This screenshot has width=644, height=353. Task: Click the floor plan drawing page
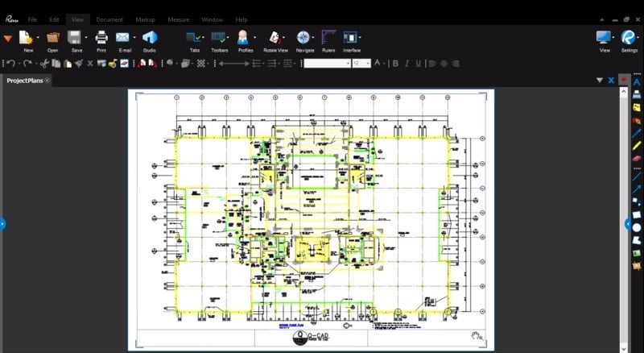coord(311,220)
